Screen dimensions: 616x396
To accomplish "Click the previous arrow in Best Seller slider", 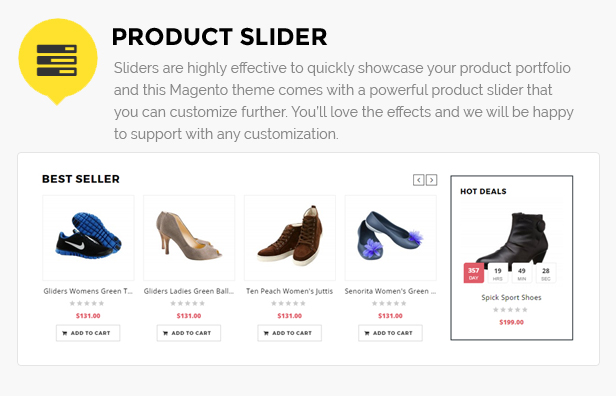I will pos(418,180).
